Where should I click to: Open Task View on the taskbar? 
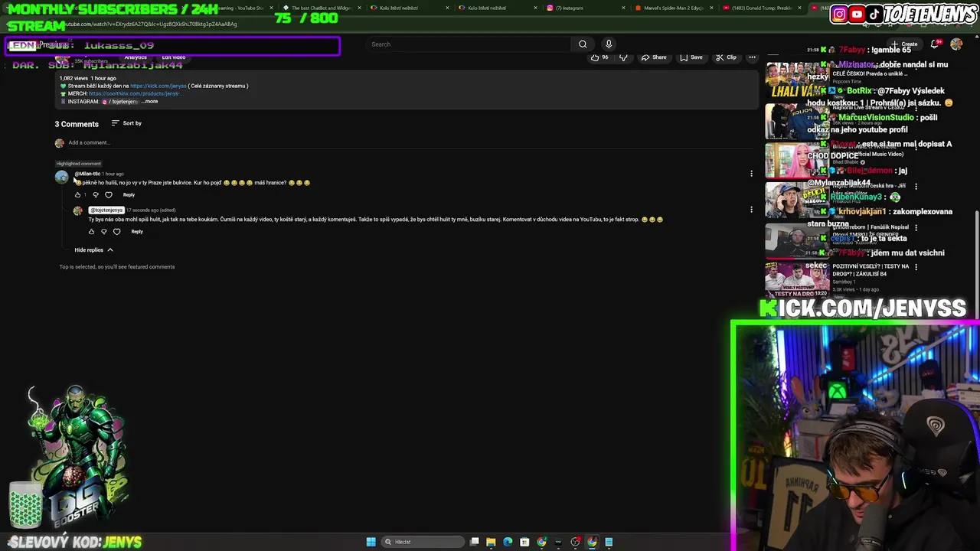pyautogui.click(x=475, y=542)
